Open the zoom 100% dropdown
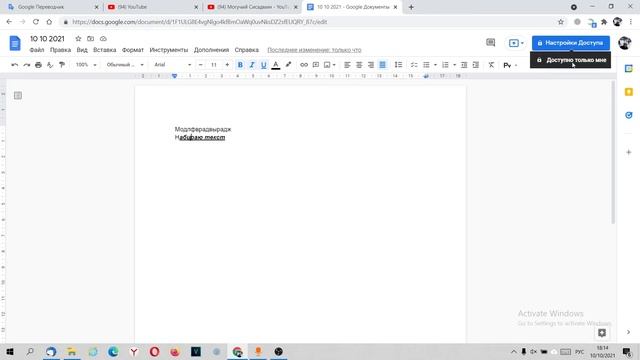 (x=86, y=65)
